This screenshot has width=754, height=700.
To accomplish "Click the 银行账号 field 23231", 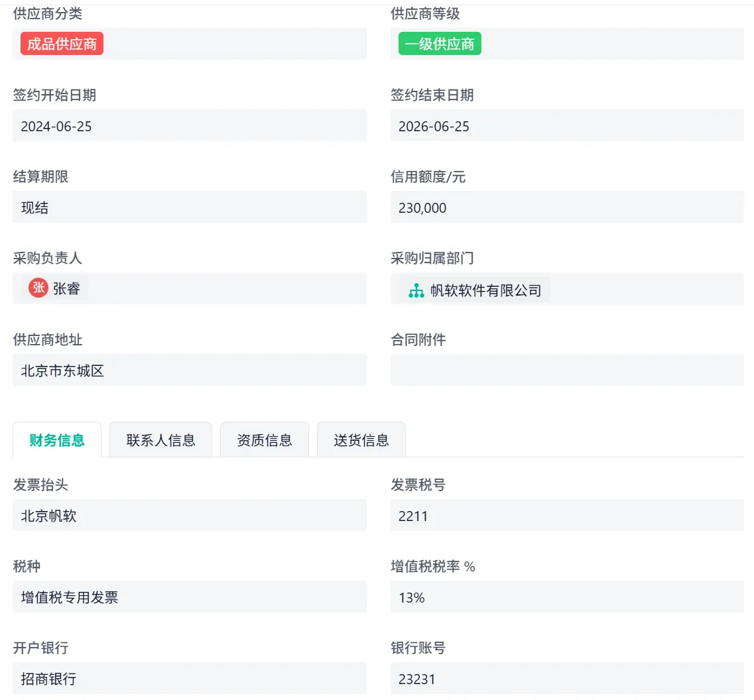I will point(567,678).
